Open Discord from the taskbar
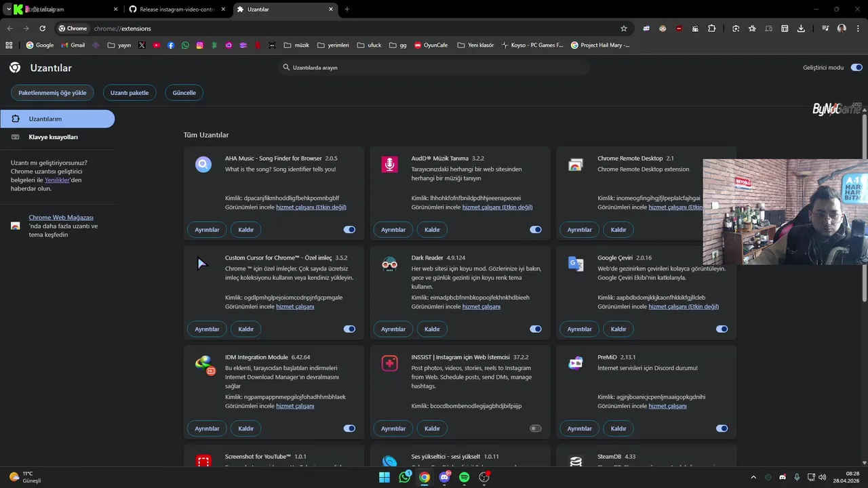868x488 pixels. coord(445,477)
